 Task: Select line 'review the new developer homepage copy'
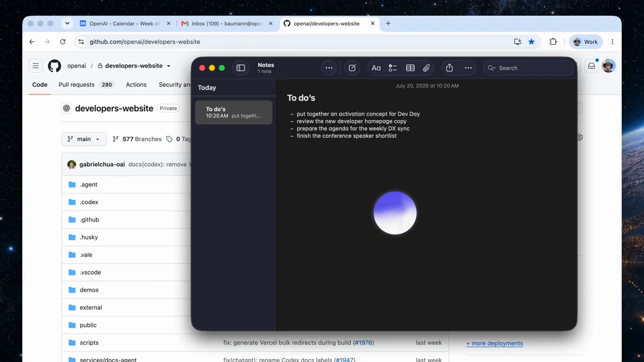click(x=351, y=121)
